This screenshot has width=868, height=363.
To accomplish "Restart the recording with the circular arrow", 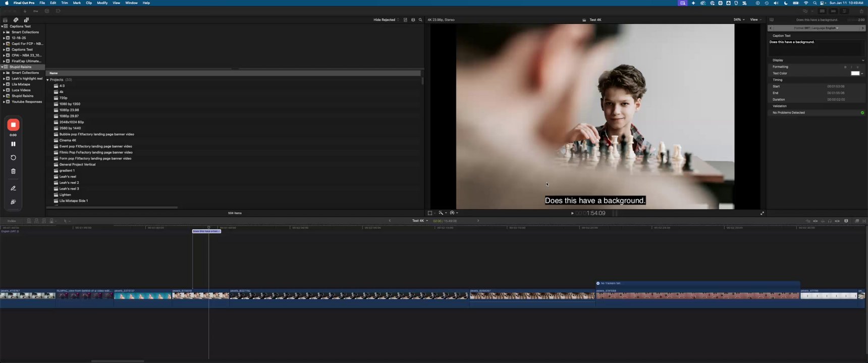I will (x=13, y=158).
